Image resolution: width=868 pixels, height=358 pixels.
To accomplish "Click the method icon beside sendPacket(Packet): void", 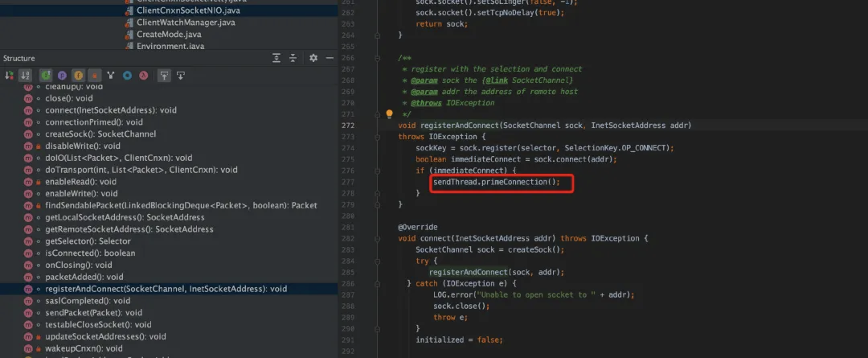I will point(28,313).
